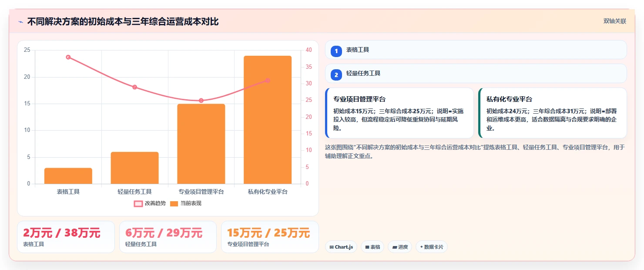This screenshot has width=644, height=270.
Task: Click the line point above the 专业项目管理平台 bar
Action: pos(201,101)
